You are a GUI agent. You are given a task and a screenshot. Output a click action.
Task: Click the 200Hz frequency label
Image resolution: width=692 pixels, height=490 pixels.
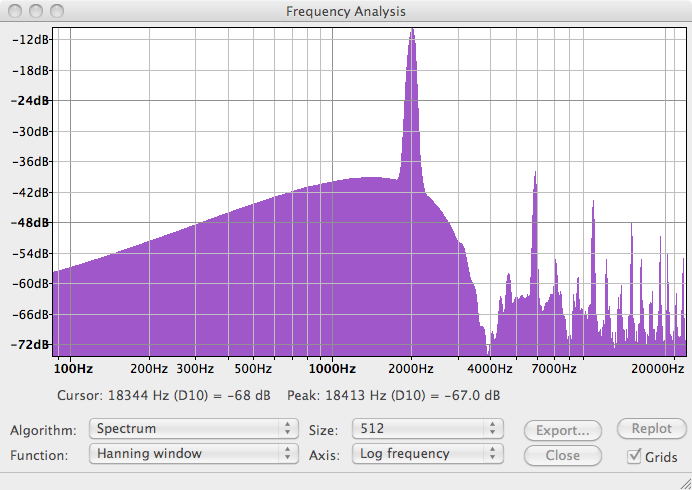149,369
